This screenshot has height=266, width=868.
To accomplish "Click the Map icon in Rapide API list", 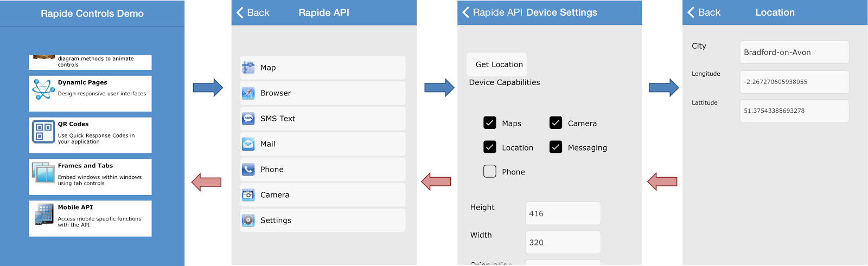I will click(248, 68).
